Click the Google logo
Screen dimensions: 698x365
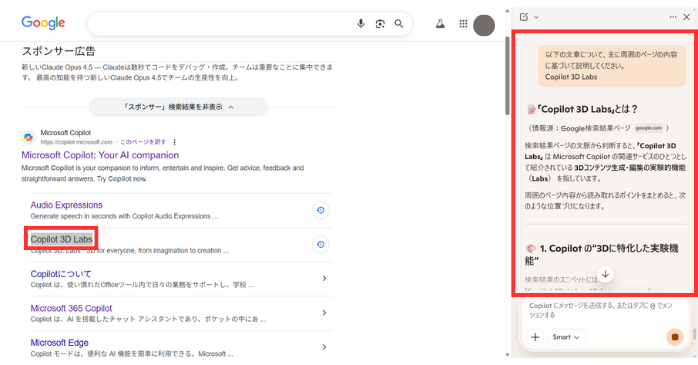click(43, 22)
